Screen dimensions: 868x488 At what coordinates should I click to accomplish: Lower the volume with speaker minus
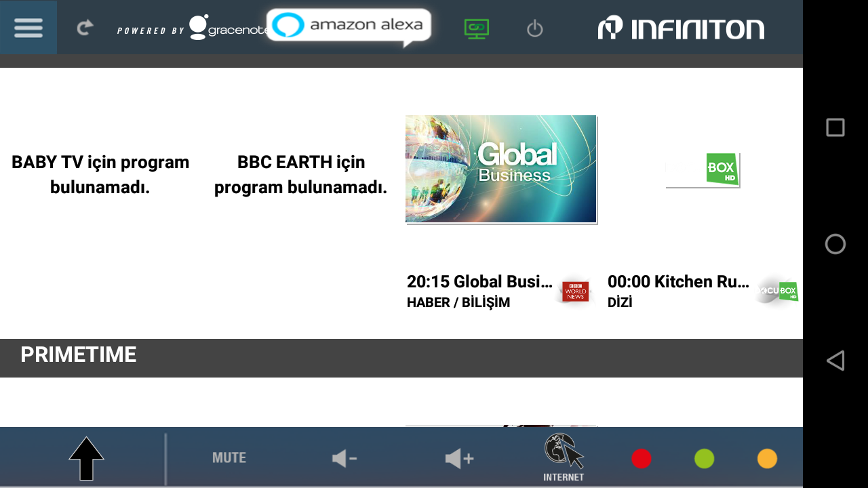point(344,459)
